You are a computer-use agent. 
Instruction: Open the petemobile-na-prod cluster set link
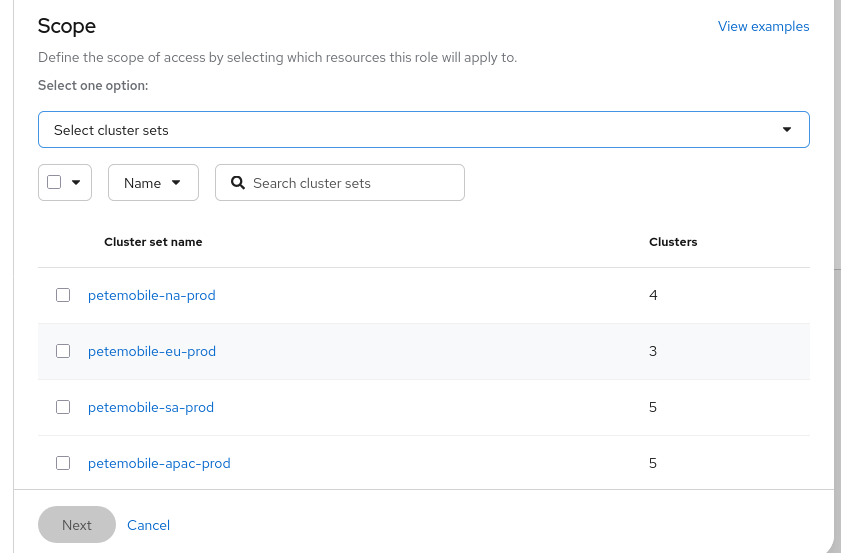tap(152, 295)
